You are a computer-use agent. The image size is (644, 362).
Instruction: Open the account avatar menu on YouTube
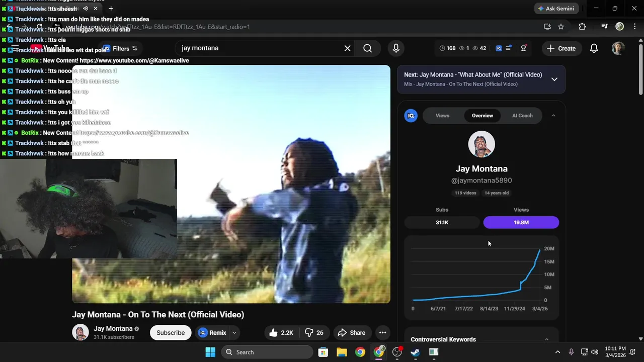[618, 48]
